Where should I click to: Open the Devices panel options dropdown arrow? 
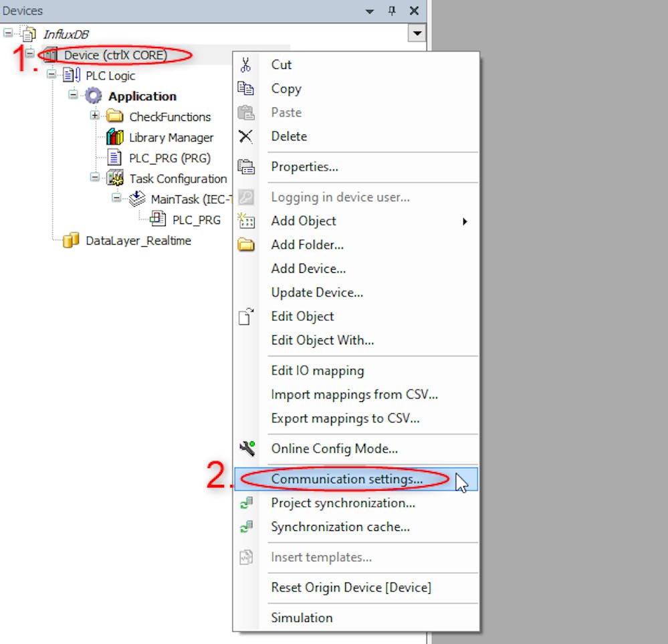coord(370,11)
